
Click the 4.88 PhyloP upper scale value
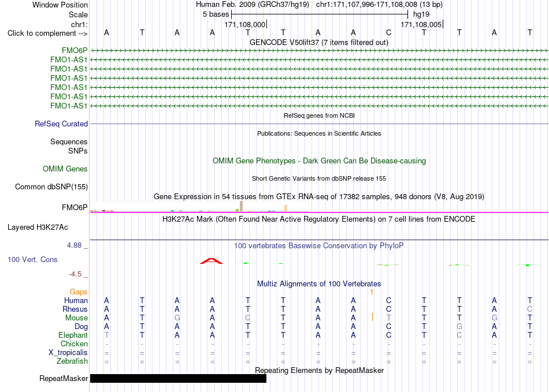point(74,245)
